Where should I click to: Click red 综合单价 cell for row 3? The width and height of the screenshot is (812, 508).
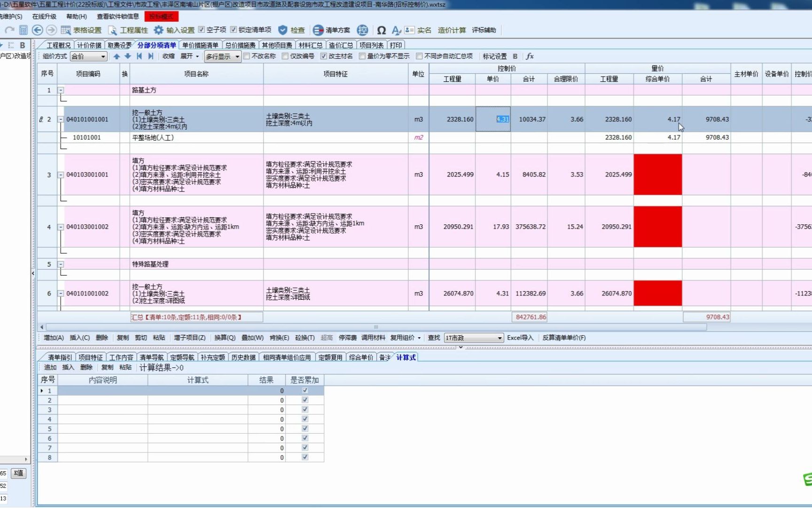(658, 175)
